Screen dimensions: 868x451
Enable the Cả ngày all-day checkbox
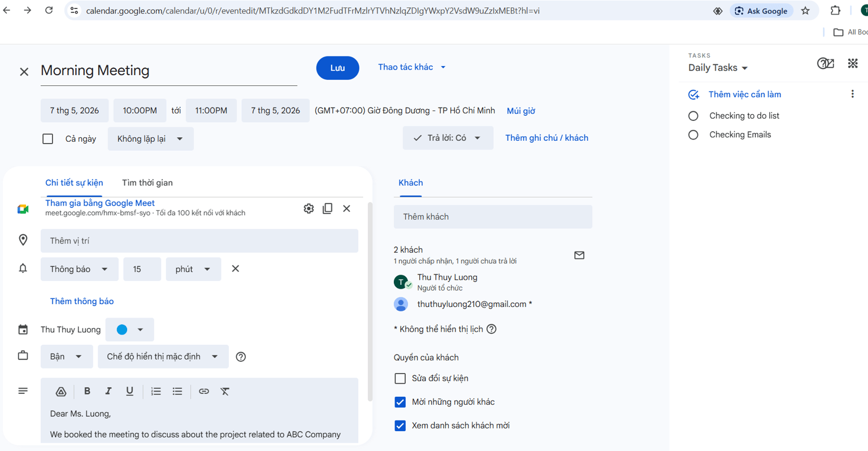[x=48, y=139]
